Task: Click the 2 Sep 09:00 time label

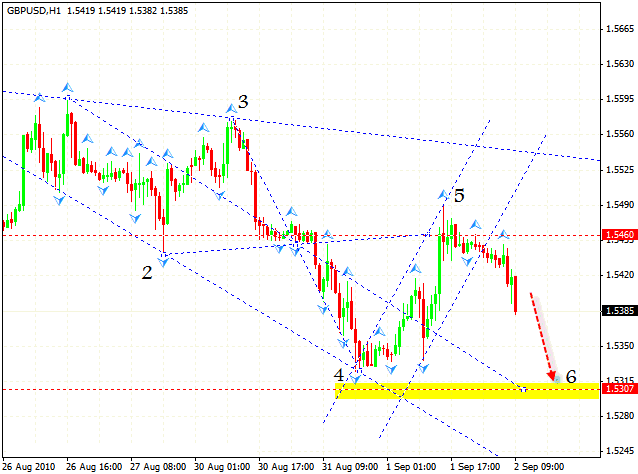Action: (539, 466)
